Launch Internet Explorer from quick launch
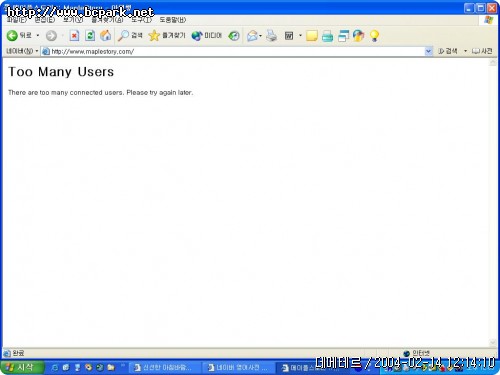The image size is (500, 375). point(54,367)
